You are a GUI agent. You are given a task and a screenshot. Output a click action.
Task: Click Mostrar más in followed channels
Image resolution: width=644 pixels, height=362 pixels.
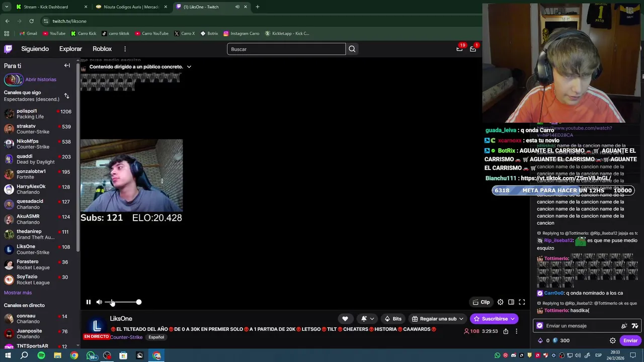pos(18,293)
